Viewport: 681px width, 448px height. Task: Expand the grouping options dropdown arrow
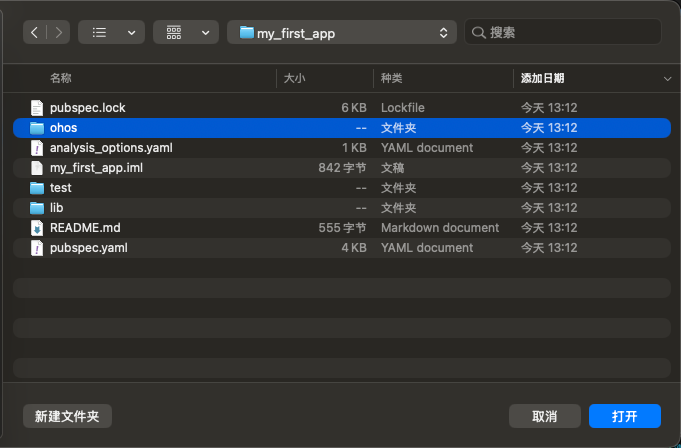tap(205, 33)
